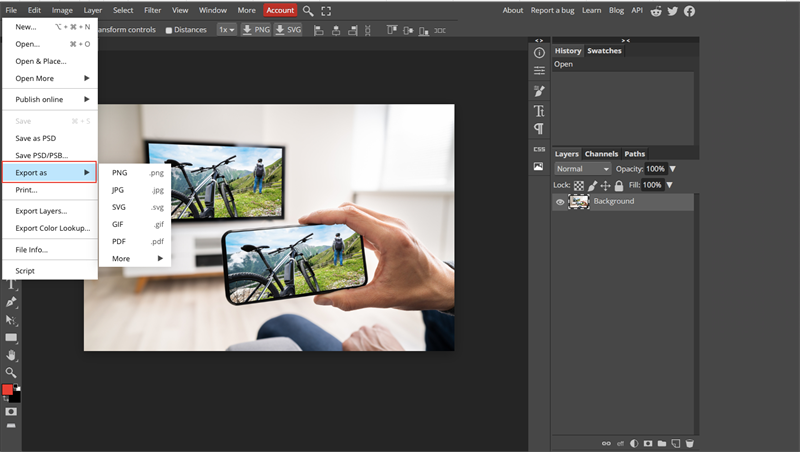The width and height of the screenshot is (800, 452).
Task: Select the Path Select arrow tool
Action: [x=11, y=320]
